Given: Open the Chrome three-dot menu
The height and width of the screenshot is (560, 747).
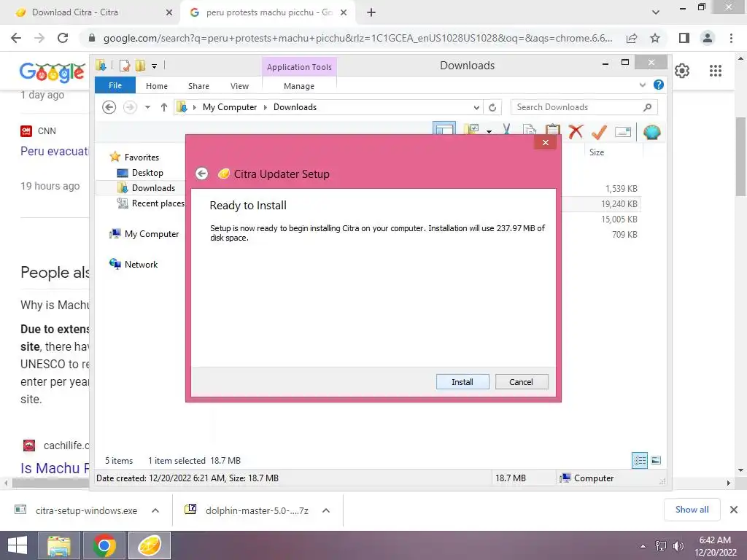Looking at the screenshot, I should (731, 38).
